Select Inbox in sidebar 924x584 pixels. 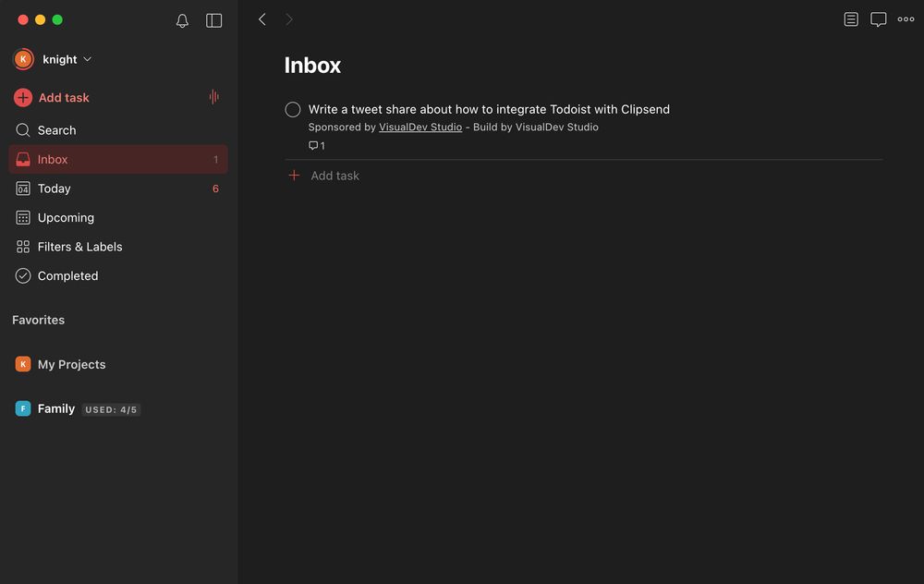click(x=118, y=159)
